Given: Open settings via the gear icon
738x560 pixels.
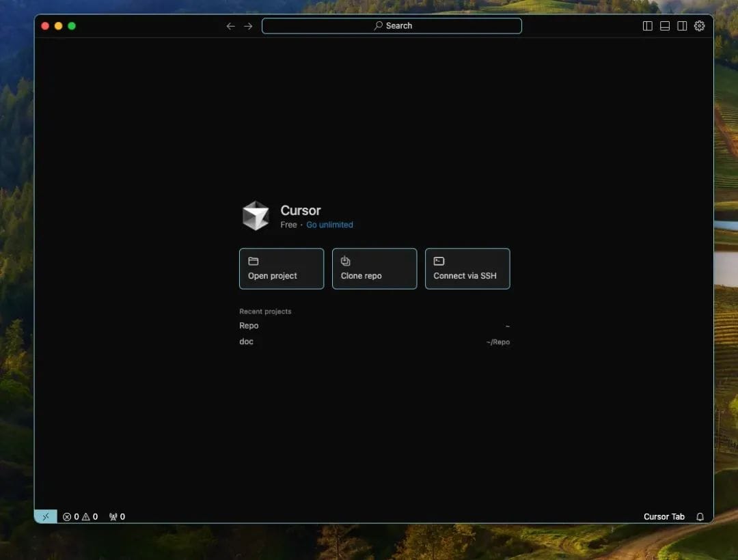Looking at the screenshot, I should pos(700,26).
